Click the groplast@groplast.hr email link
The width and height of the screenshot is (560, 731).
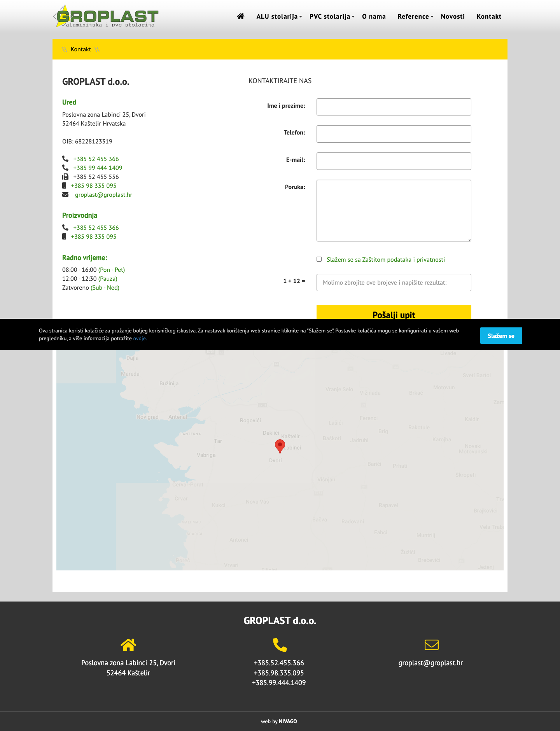click(x=103, y=194)
